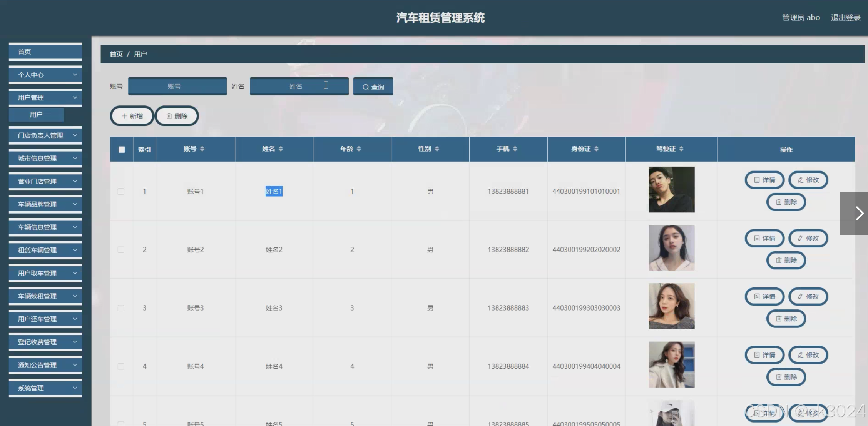Click 修改 edit for 账号2 row
This screenshot has height=426, width=868.
808,238
